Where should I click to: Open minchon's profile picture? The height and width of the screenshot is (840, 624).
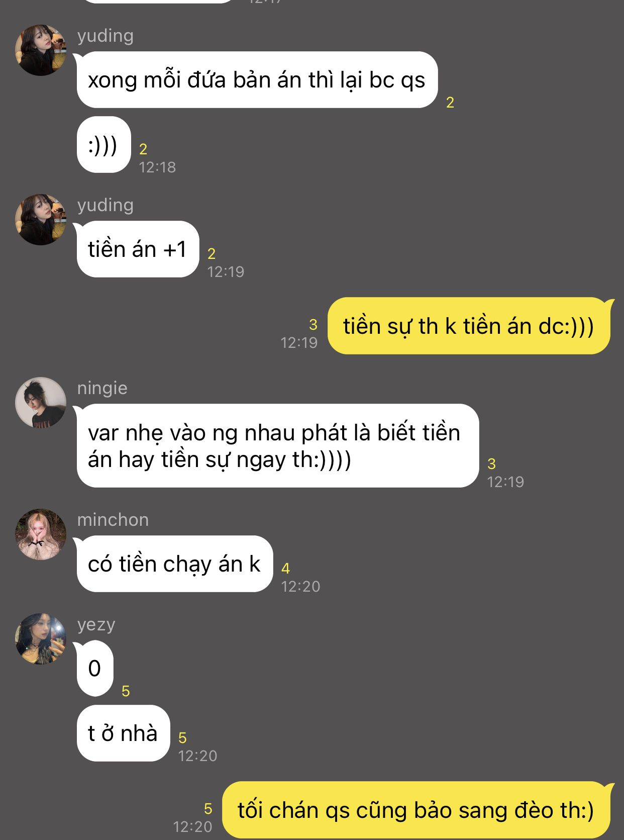pos(41,534)
